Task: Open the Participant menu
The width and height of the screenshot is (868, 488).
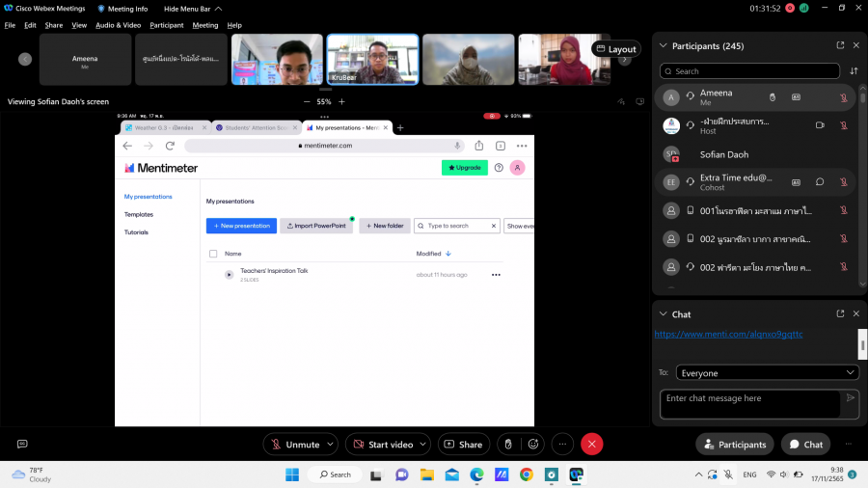Action: [167, 25]
